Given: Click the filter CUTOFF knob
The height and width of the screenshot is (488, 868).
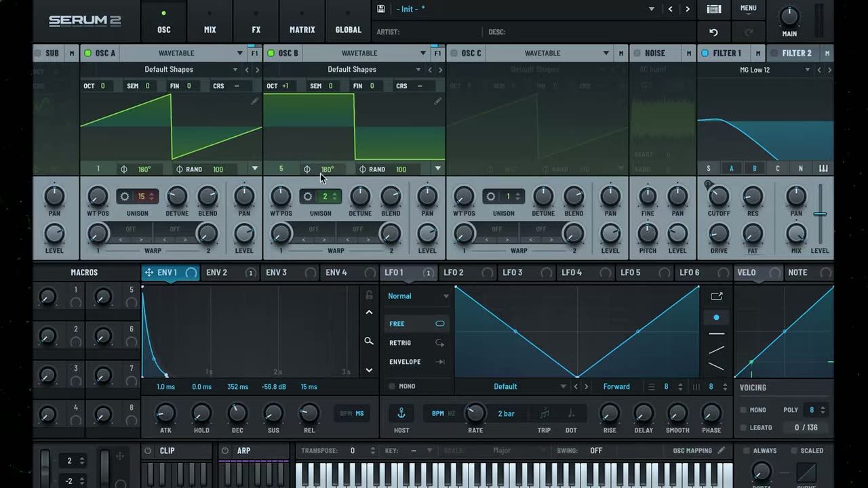Looking at the screenshot, I should (719, 197).
